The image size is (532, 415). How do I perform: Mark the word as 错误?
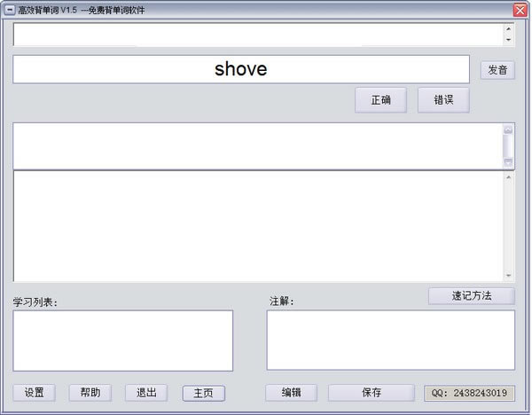tap(443, 100)
